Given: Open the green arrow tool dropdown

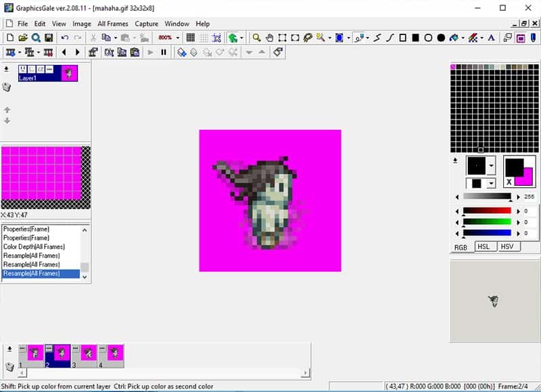Looking at the screenshot, I should coord(241,38).
